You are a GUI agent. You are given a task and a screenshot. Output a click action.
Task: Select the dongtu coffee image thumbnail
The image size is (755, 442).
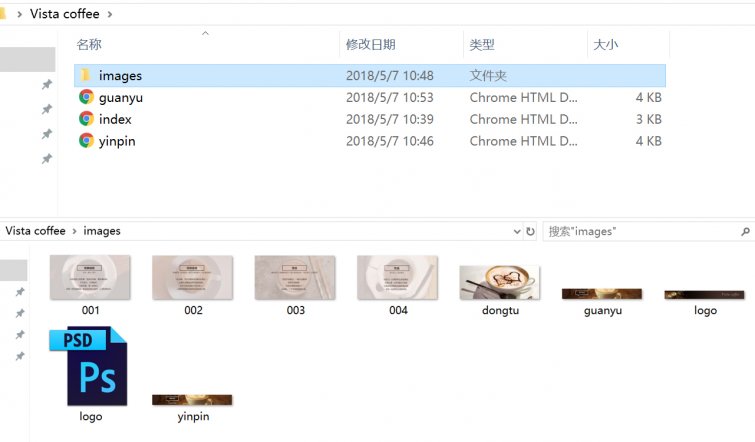500,282
